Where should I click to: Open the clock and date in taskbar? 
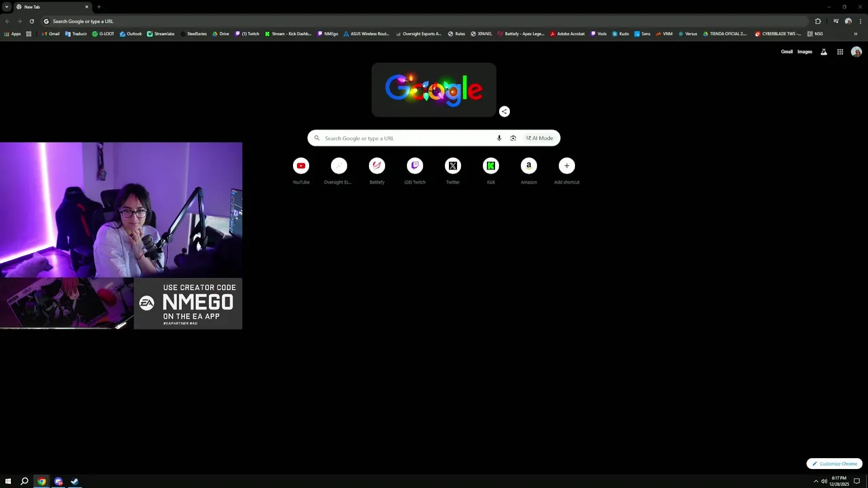(839, 481)
